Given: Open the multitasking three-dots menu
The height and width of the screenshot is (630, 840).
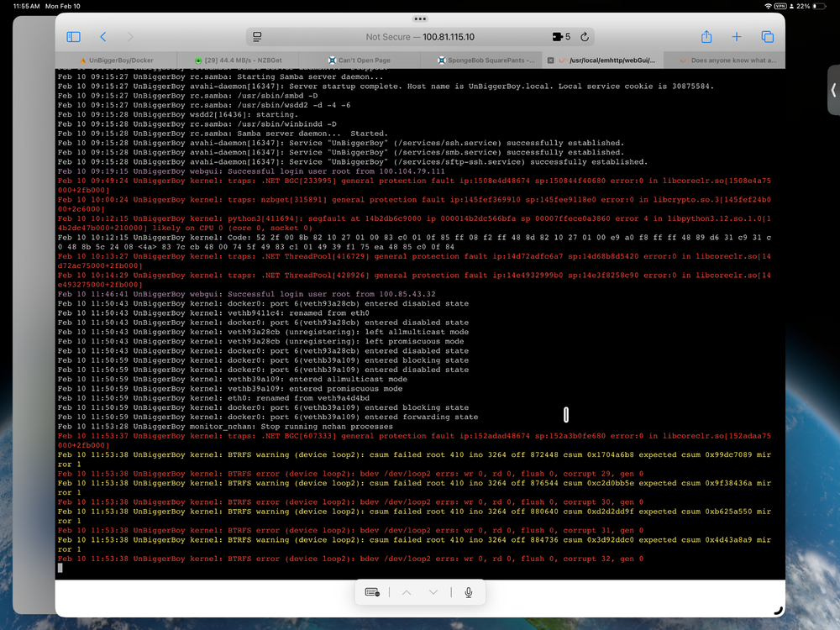Looking at the screenshot, I should (420, 18).
